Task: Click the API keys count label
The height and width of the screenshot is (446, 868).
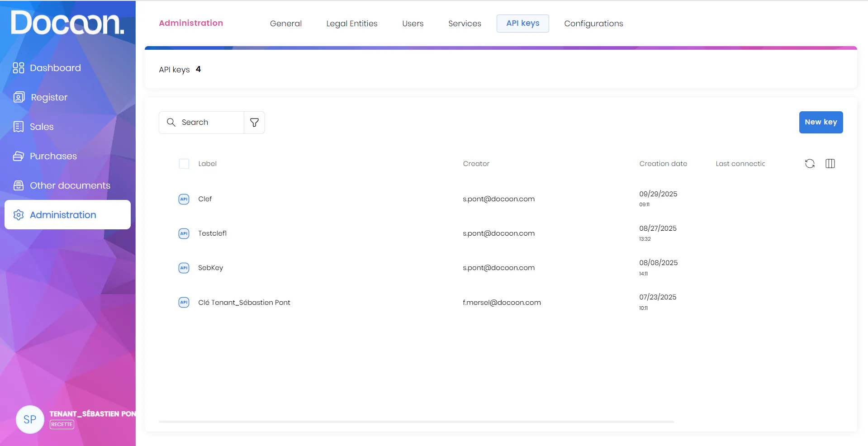Action: [180, 70]
